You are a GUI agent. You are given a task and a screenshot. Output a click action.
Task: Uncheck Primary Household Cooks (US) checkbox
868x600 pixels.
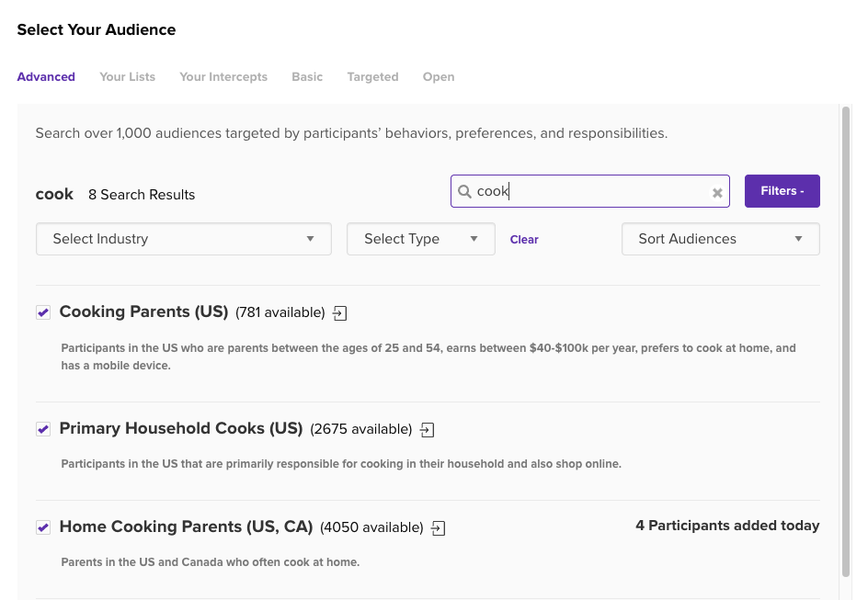coord(43,429)
